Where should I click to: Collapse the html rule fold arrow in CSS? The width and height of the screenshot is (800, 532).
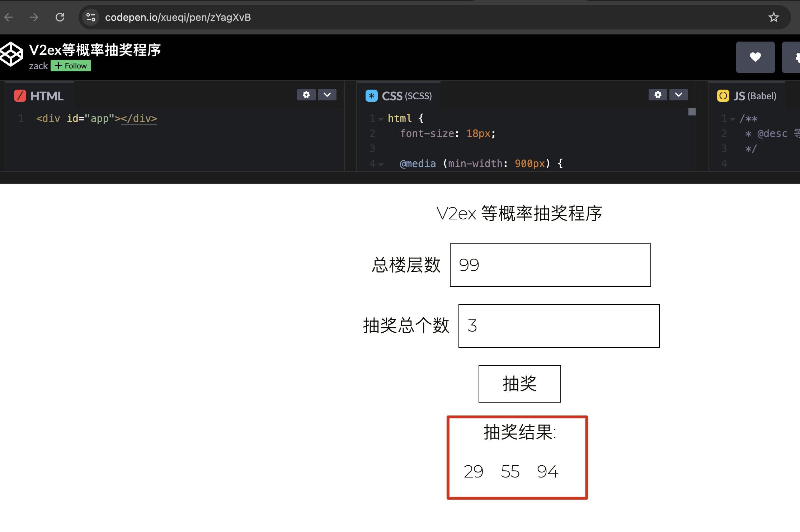coord(381,119)
